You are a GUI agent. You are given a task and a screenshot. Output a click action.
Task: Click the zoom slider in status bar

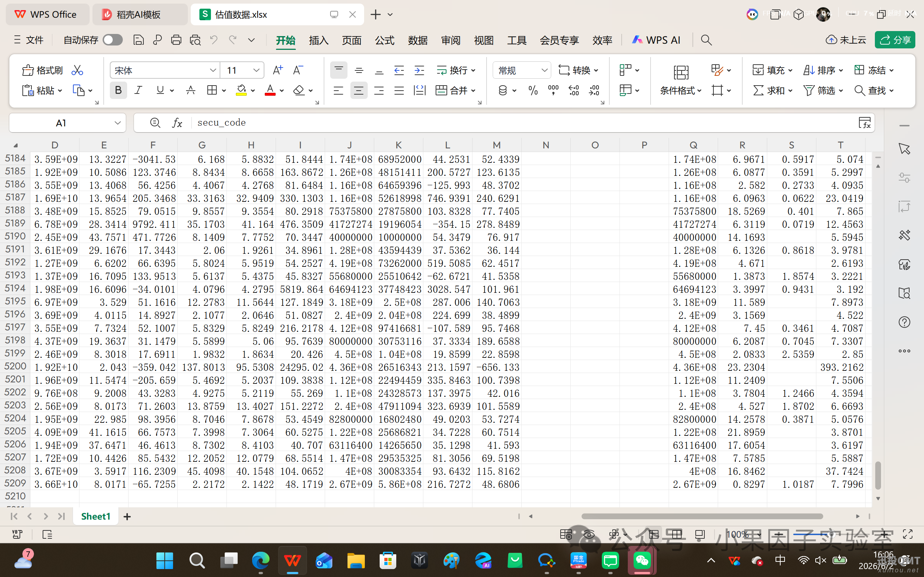point(831,534)
